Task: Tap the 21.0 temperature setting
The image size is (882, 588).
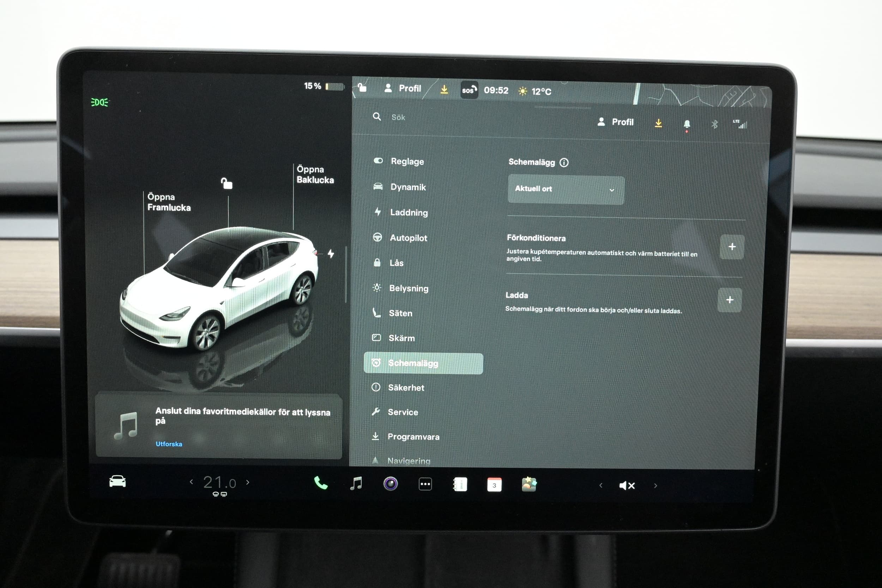Action: click(219, 483)
